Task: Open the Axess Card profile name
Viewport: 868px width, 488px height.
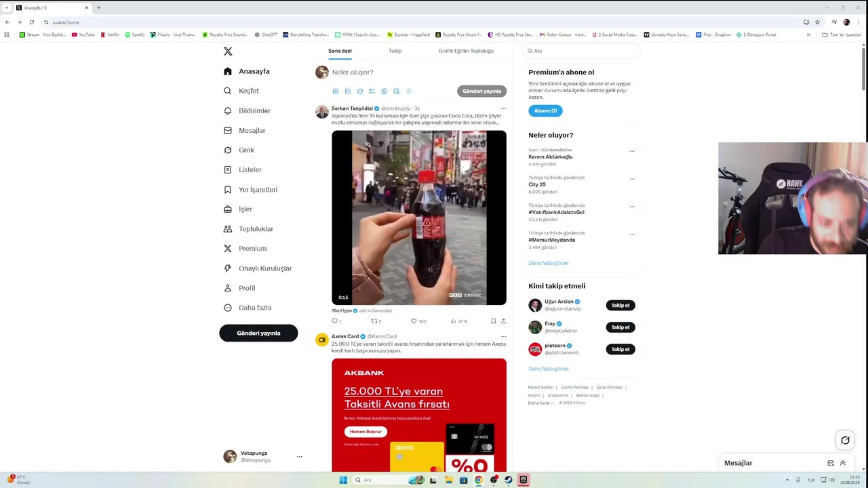Action: (345, 336)
